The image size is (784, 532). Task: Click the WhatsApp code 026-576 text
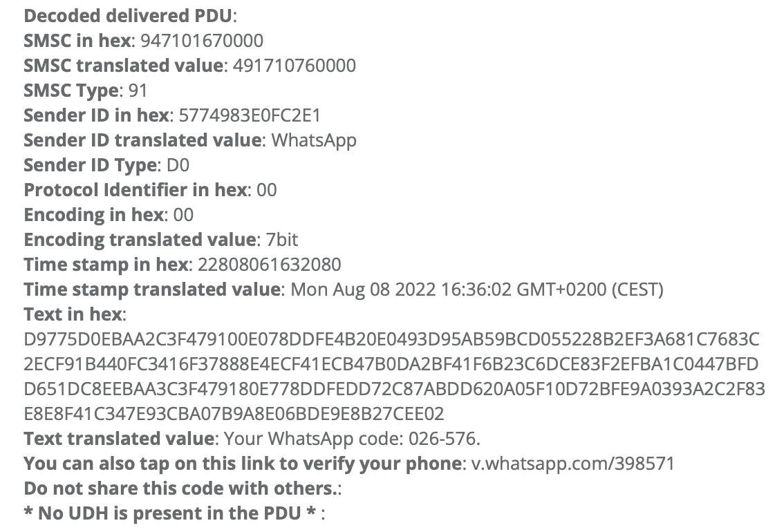(x=352, y=439)
